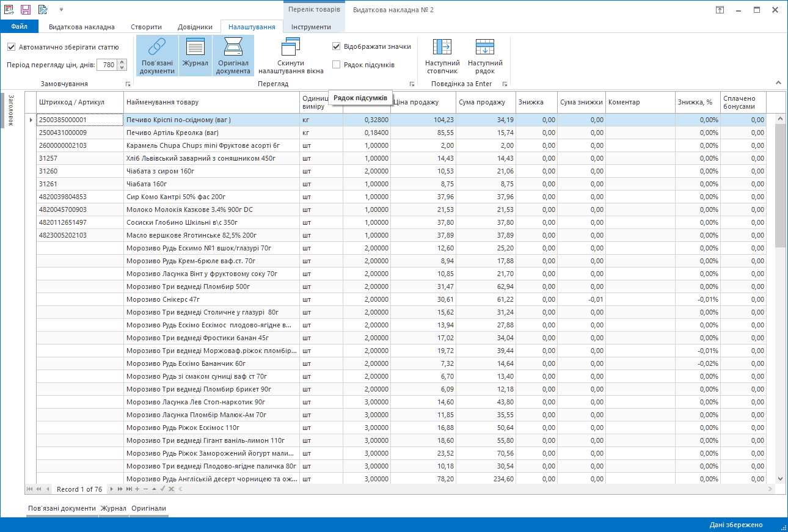Screen dimensions: 788x532
Task: Open Оригінали bottom tab
Action: point(148,508)
